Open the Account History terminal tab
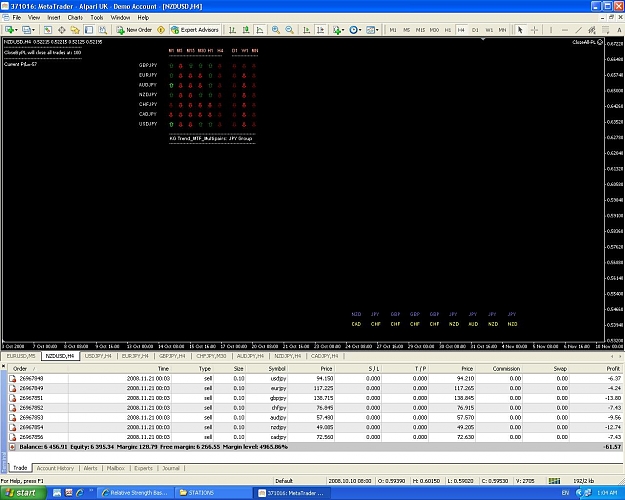The image size is (625, 500). tap(55, 468)
